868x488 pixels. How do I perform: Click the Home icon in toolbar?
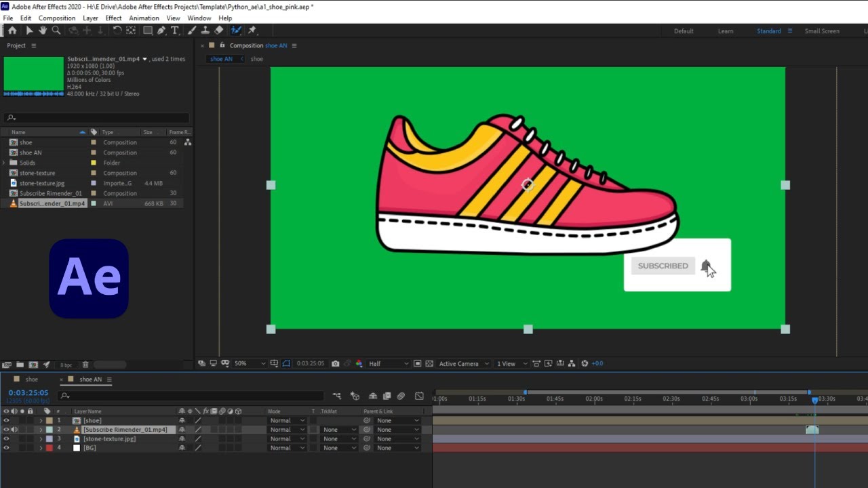point(12,30)
